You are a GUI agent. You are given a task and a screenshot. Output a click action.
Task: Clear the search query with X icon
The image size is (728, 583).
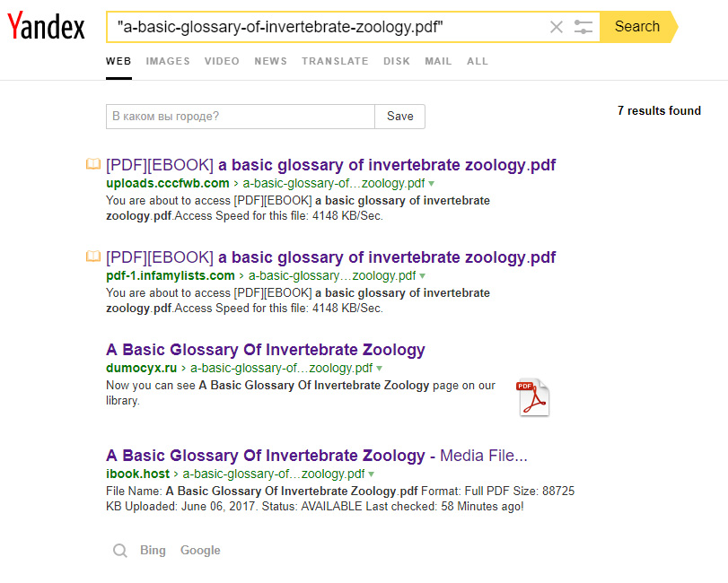click(557, 27)
